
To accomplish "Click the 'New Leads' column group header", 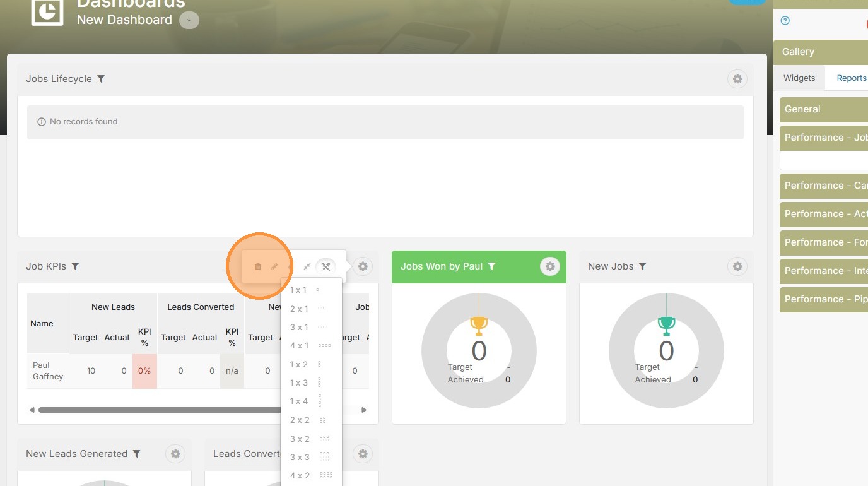I will (113, 307).
